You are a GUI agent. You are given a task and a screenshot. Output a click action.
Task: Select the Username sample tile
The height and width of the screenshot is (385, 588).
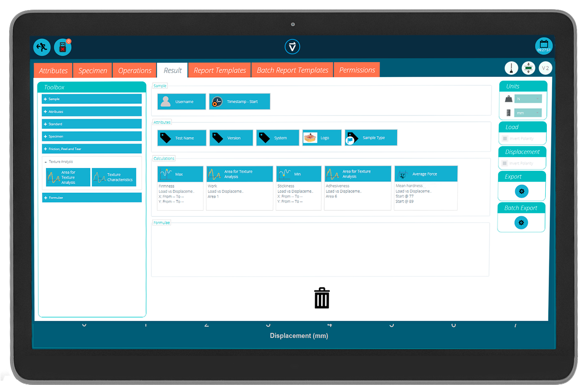[x=181, y=102]
